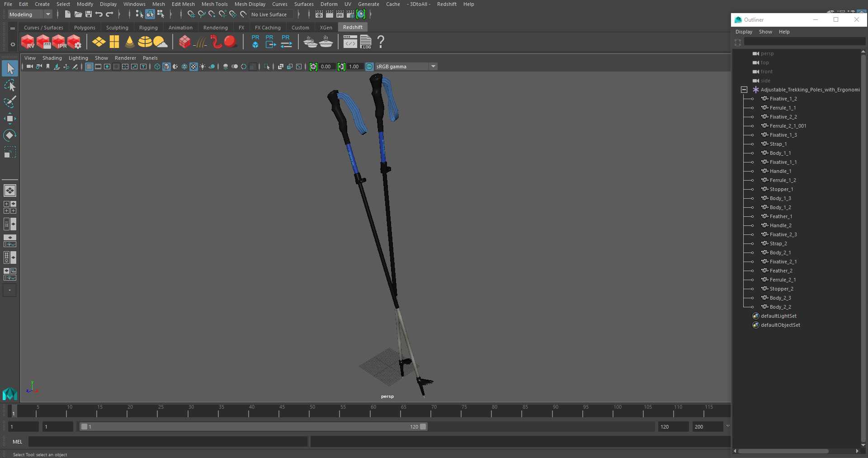
Task: Expand the quick layout bottom arrow button
Action: coord(9,290)
